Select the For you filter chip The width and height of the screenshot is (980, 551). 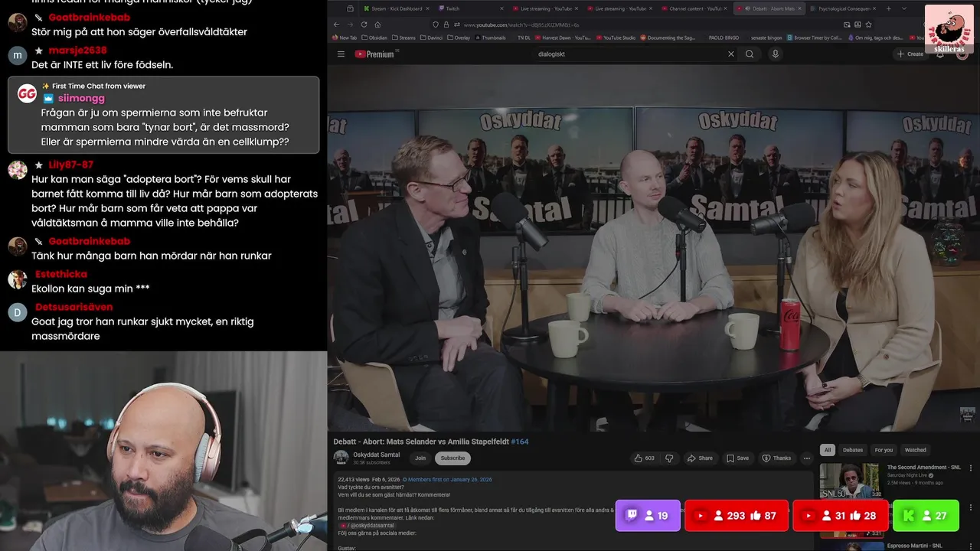click(884, 450)
